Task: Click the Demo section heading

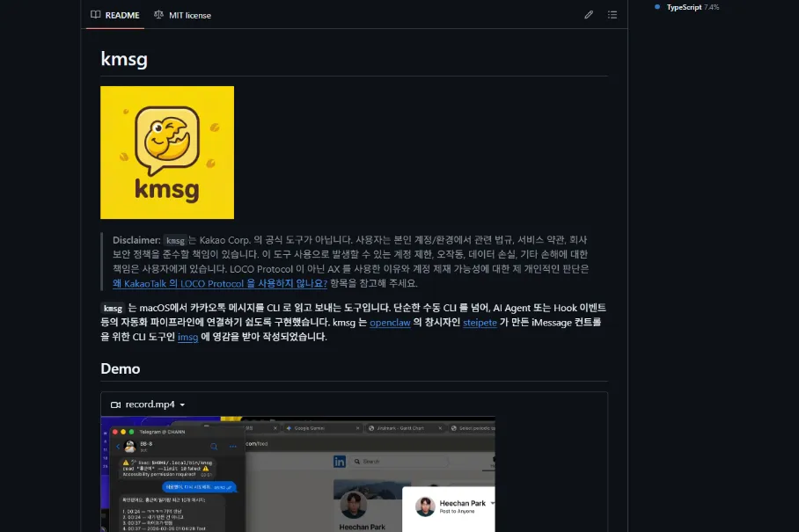Action: pos(121,368)
